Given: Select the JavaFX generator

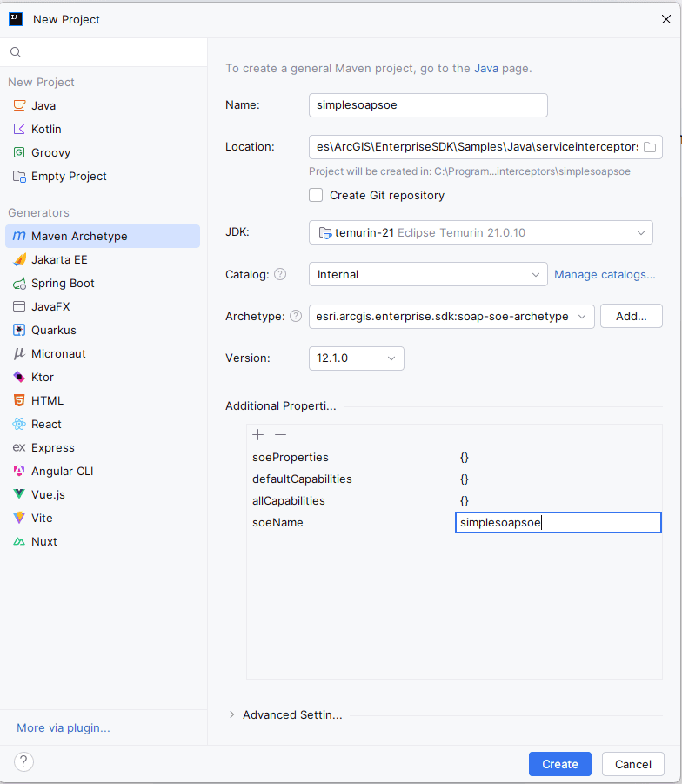Looking at the screenshot, I should pyautogui.click(x=103, y=306).
